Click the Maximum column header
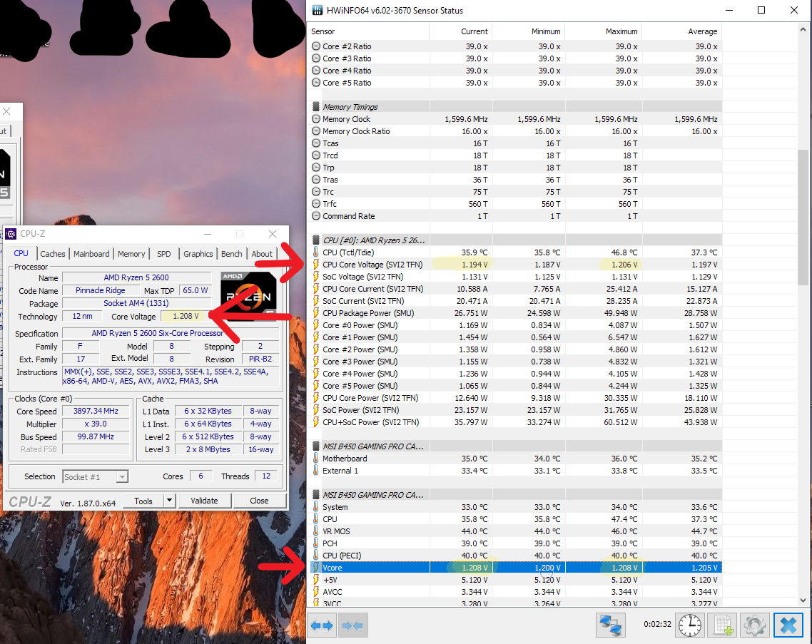812x644 pixels. (604, 31)
